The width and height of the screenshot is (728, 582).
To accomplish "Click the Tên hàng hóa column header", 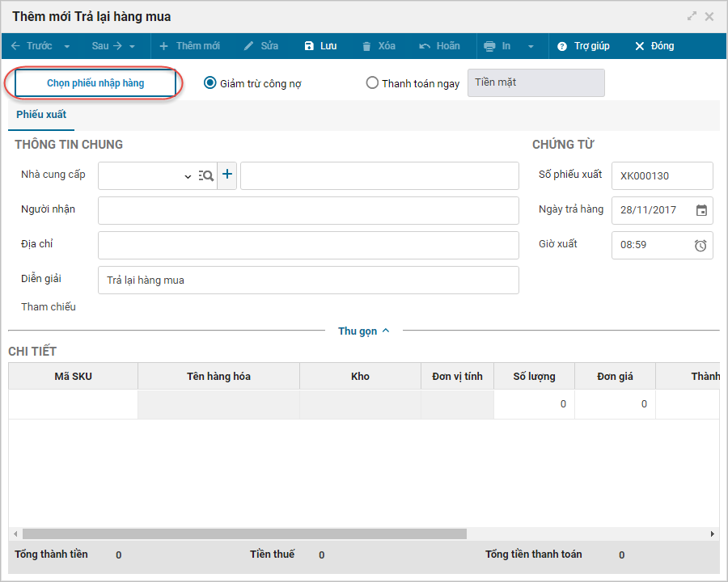I will point(218,376).
